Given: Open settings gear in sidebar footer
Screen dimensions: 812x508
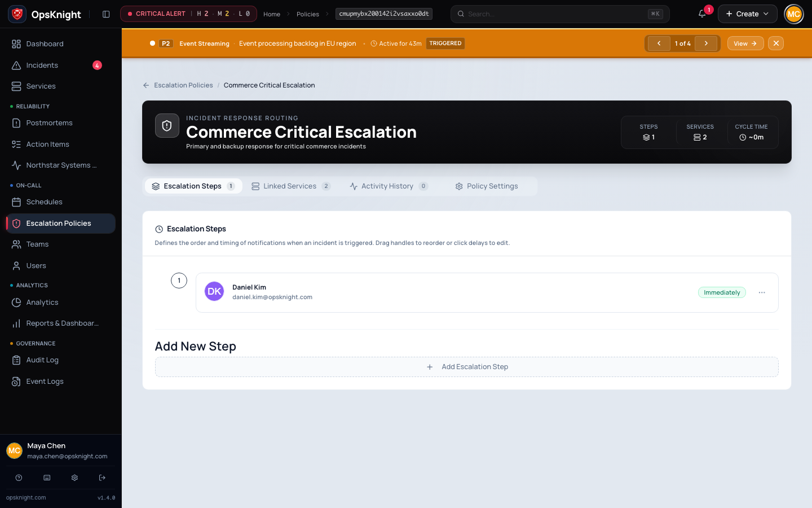Looking at the screenshot, I should (74, 478).
